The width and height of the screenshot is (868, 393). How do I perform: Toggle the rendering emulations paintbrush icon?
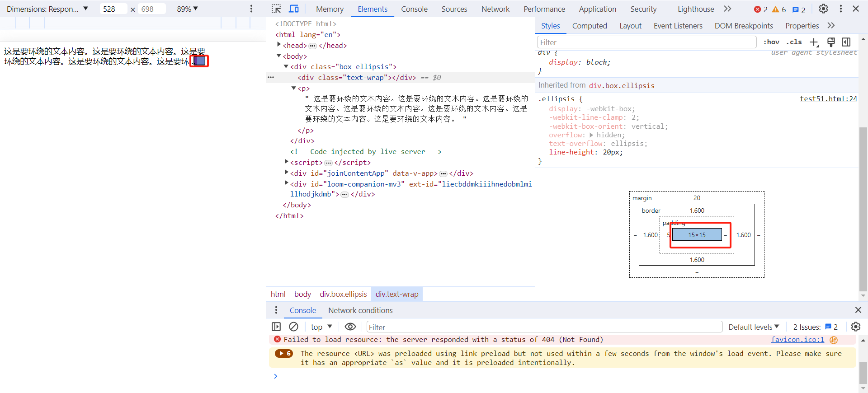pyautogui.click(x=831, y=42)
